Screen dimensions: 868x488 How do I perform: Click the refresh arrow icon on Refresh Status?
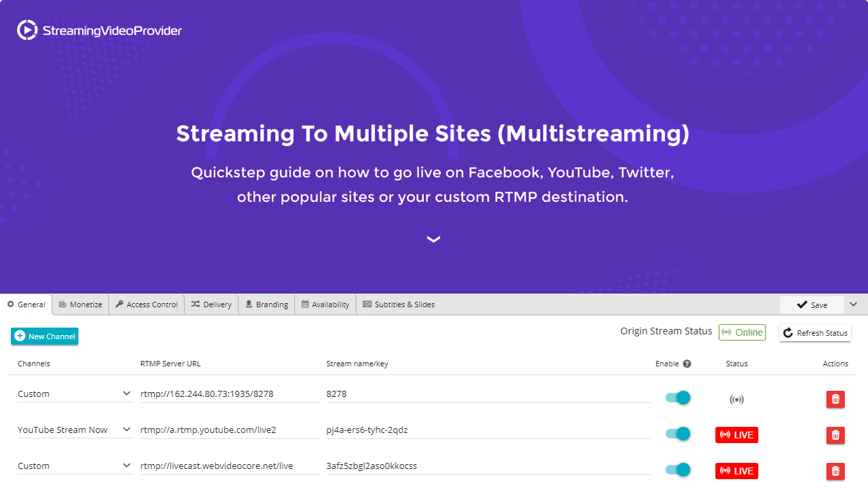click(x=789, y=333)
